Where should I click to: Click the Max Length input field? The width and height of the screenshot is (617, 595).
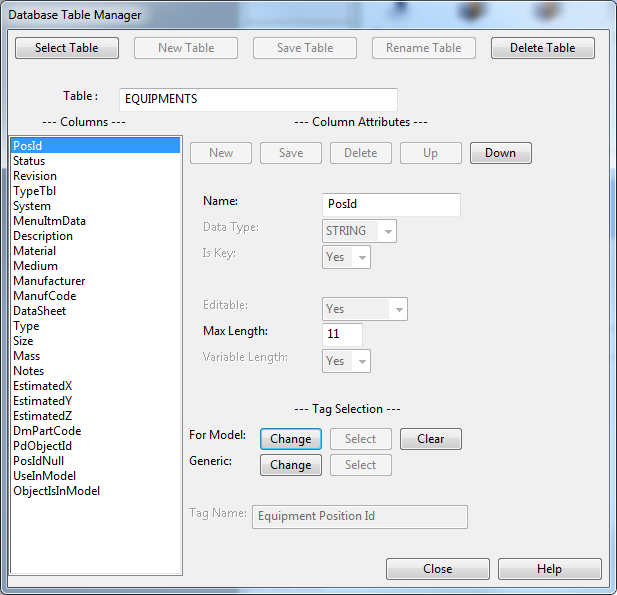[342, 335]
